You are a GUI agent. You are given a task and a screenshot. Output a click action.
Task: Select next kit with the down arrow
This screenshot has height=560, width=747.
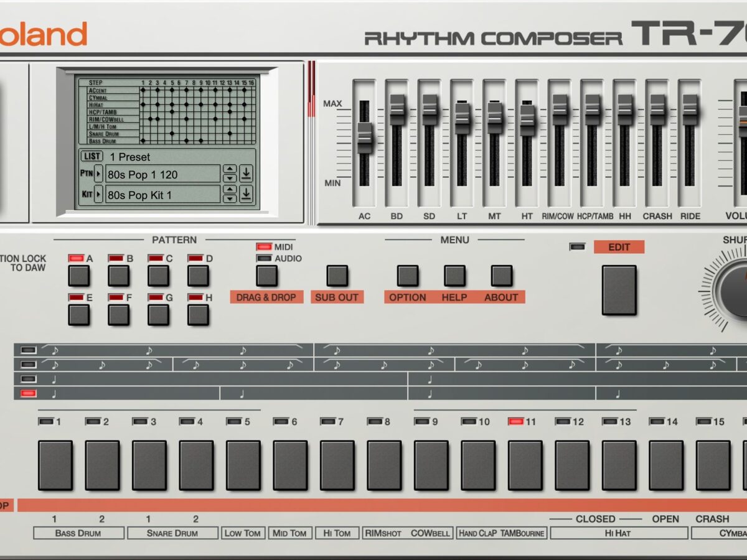pyautogui.click(x=230, y=198)
